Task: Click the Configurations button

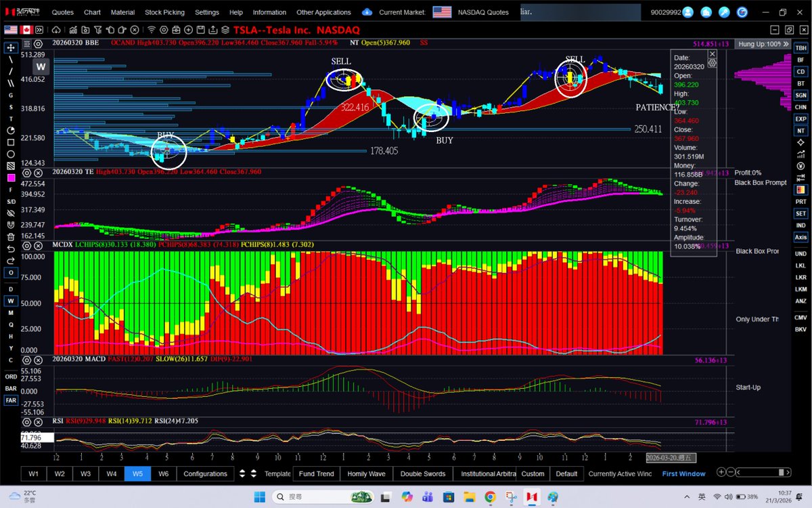Action: coord(206,473)
